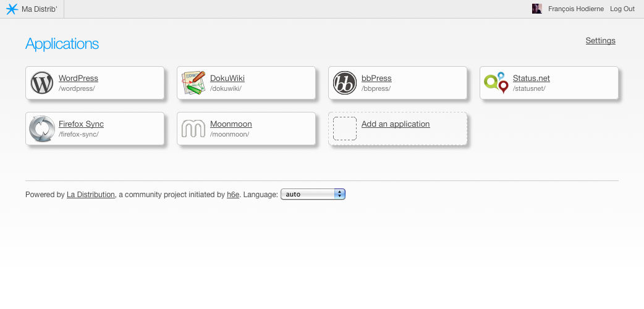This screenshot has height=309, width=644.
Task: Click the Add an application link
Action: [x=396, y=124]
